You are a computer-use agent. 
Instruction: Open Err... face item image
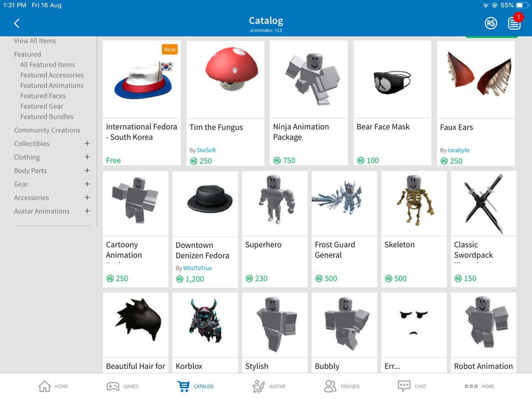pos(414,325)
